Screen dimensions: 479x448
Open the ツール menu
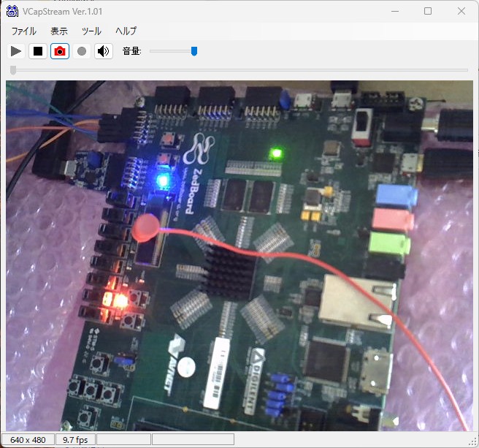pos(91,31)
